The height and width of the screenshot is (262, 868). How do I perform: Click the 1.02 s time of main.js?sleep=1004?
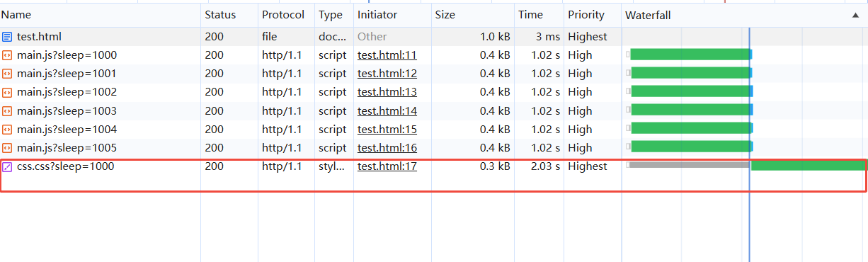click(x=545, y=130)
